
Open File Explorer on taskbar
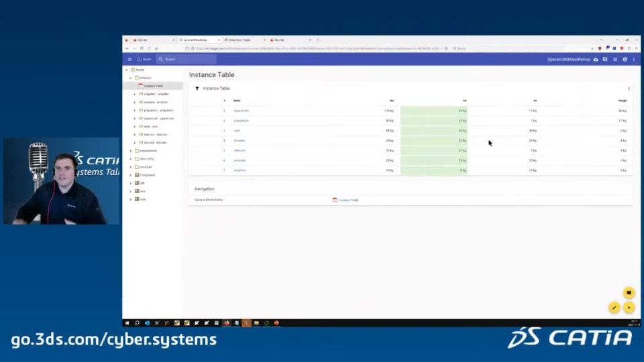coord(256,323)
